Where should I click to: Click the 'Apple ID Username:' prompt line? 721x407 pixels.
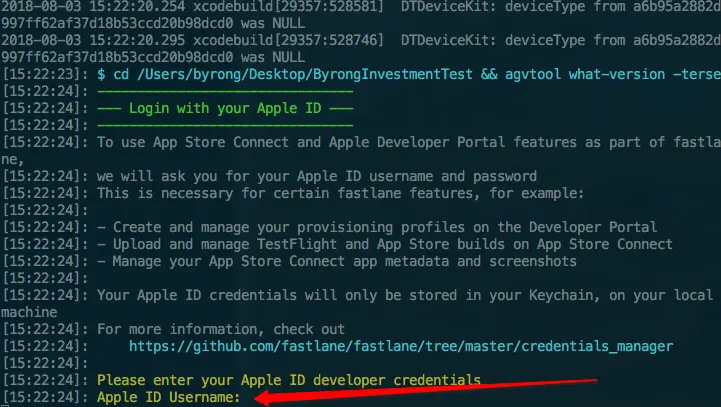coord(168,397)
